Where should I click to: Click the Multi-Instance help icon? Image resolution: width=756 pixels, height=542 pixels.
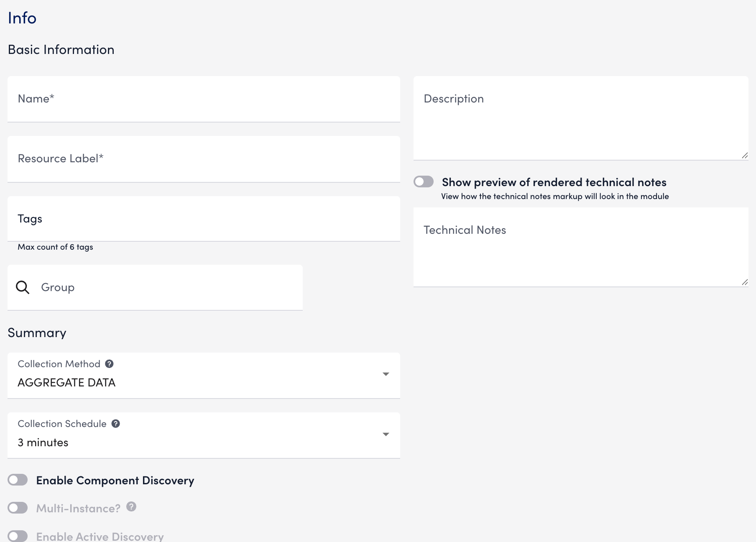[131, 507]
